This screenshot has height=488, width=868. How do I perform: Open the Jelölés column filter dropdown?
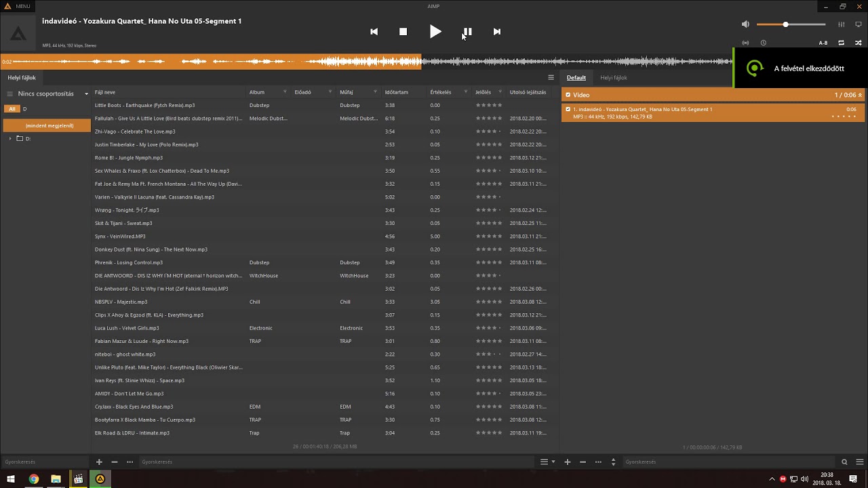(x=500, y=92)
